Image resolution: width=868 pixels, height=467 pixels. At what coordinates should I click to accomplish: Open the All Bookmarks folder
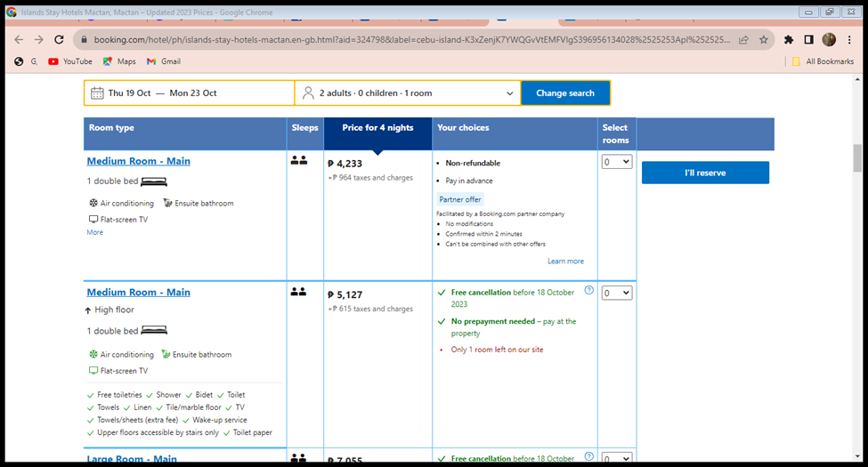click(823, 61)
